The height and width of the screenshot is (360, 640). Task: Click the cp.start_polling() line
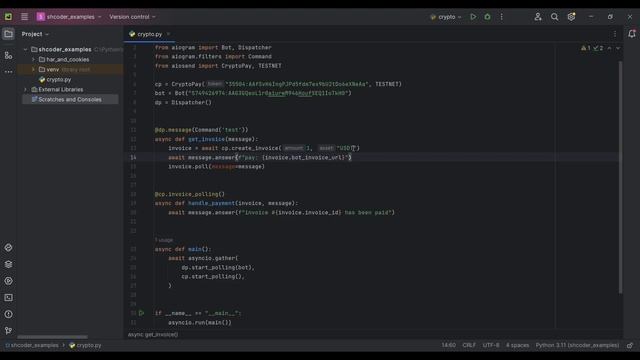(213, 276)
